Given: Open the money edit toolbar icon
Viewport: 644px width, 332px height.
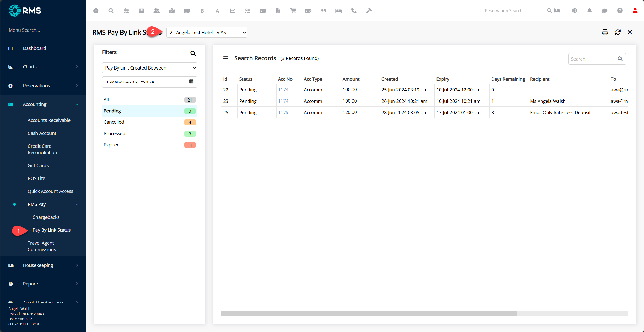Looking at the screenshot, I should [x=308, y=11].
